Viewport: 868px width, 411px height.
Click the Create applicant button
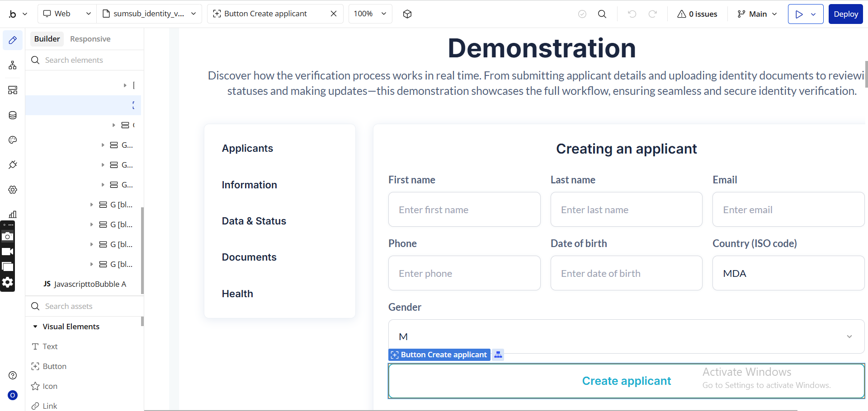[x=626, y=381]
